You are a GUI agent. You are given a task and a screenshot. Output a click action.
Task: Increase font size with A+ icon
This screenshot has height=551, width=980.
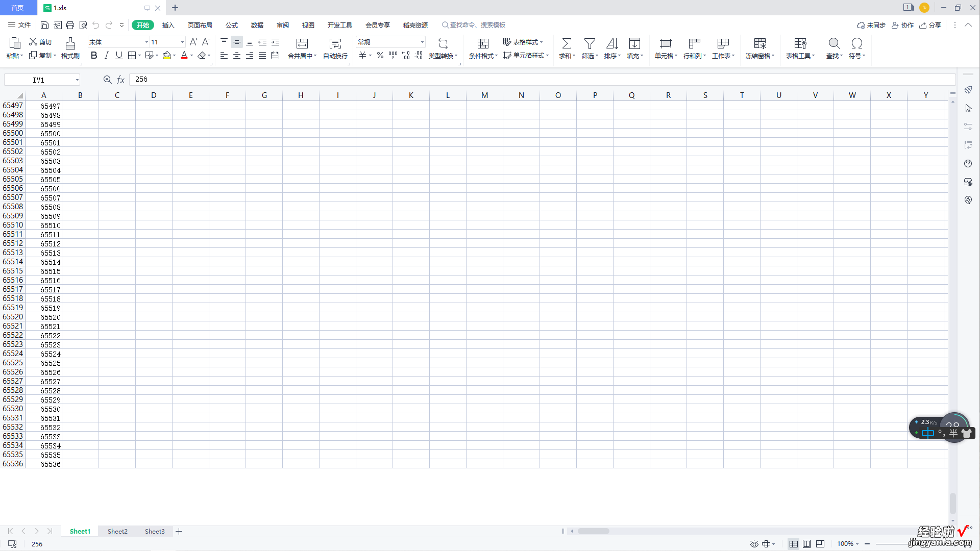coord(193,42)
